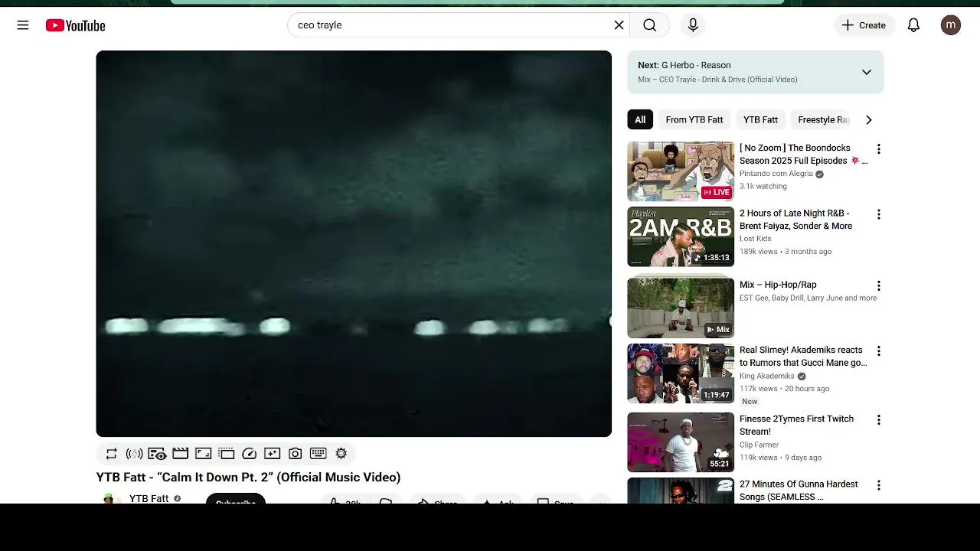Start voice search with microphone

pos(693,25)
